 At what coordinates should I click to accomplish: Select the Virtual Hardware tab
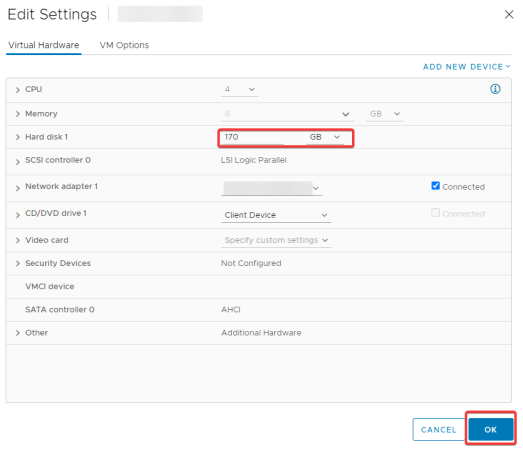44,45
